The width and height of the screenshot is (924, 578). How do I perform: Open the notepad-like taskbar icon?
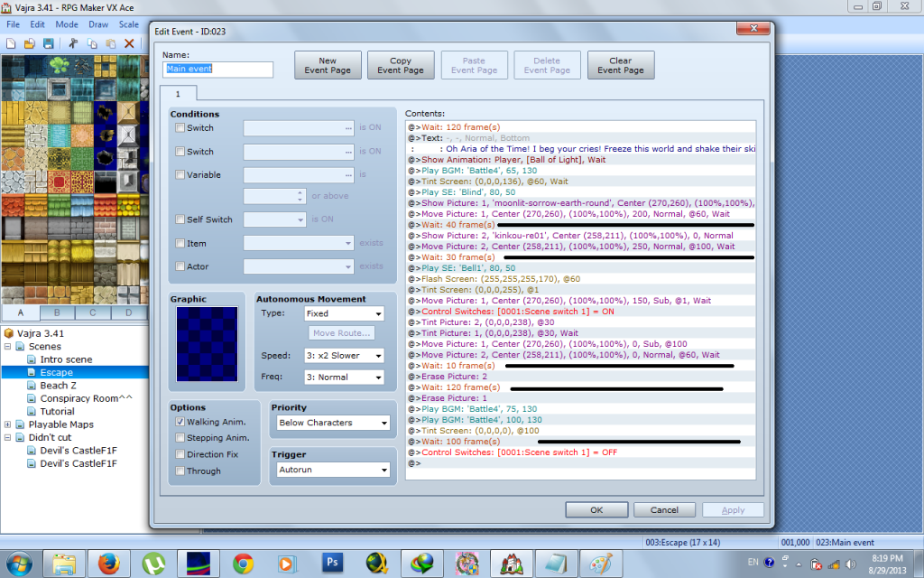click(556, 564)
